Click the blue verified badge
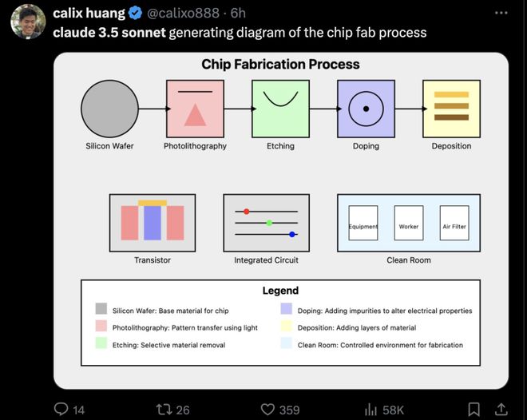Image resolution: width=527 pixels, height=420 pixels. tap(136, 13)
